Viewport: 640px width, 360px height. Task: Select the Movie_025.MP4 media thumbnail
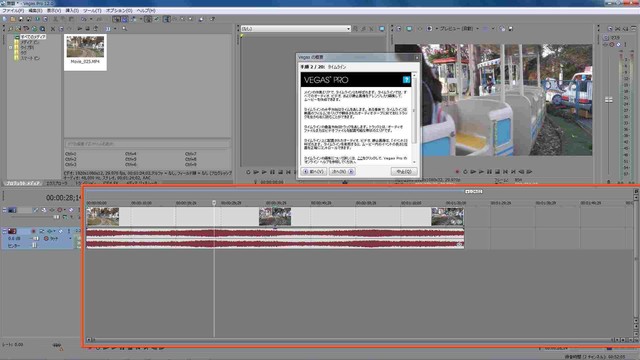click(85, 52)
